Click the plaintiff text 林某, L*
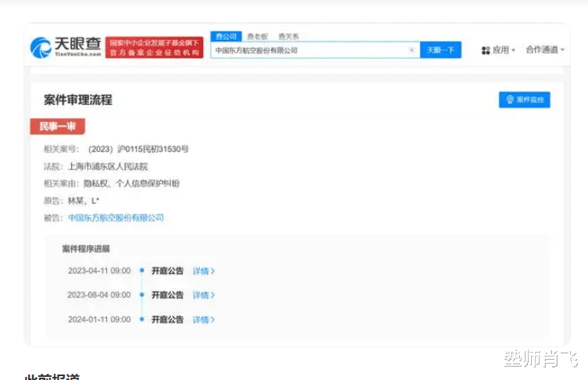Screen dimensions: 588x380 coord(84,201)
